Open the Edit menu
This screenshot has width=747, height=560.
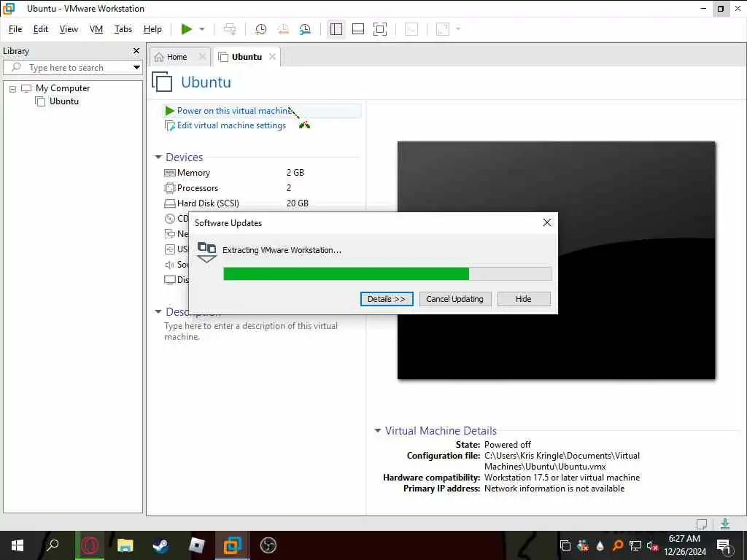[41, 29]
